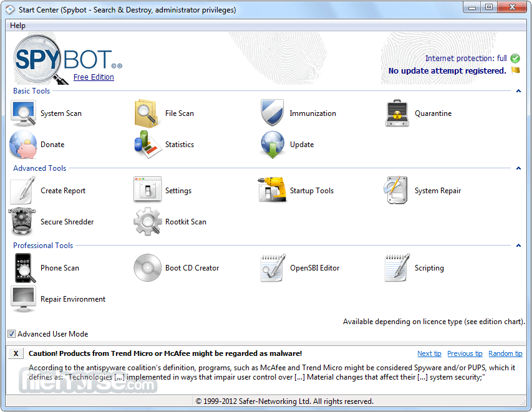Dismiss the tip panel with X button
532x412 pixels.
[x=16, y=353]
